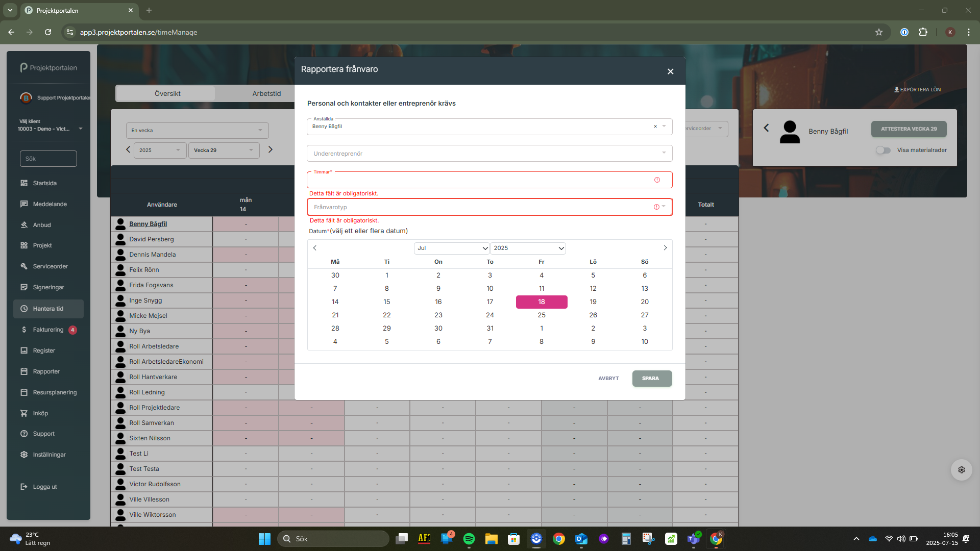Click the Timmar input field
The image size is (980, 551).
pyautogui.click(x=480, y=180)
